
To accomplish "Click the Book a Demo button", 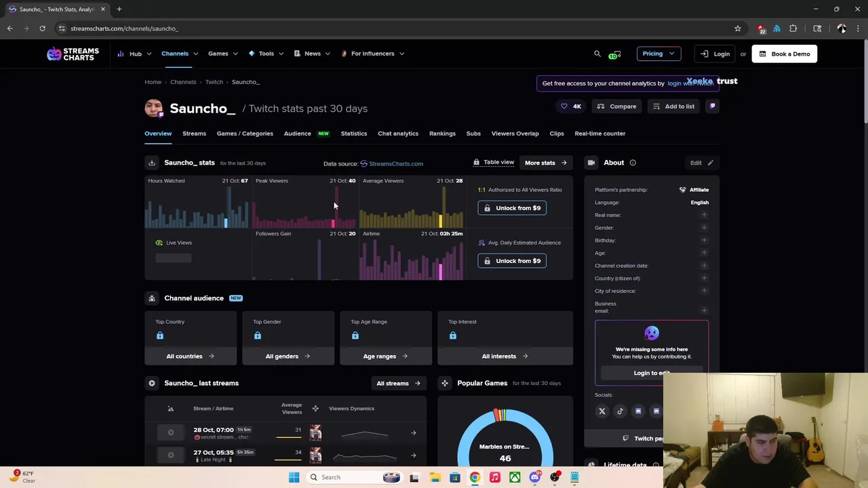I will point(785,54).
